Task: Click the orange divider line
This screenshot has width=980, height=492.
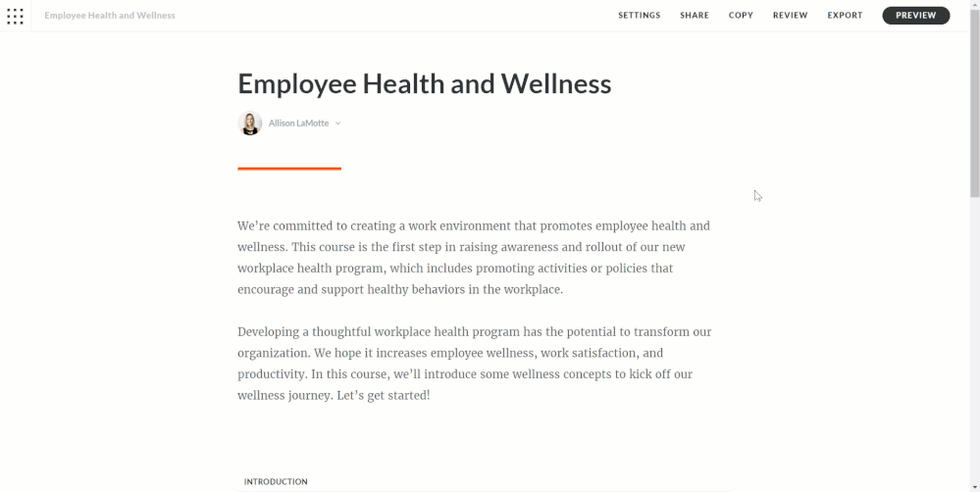Action: [x=289, y=169]
